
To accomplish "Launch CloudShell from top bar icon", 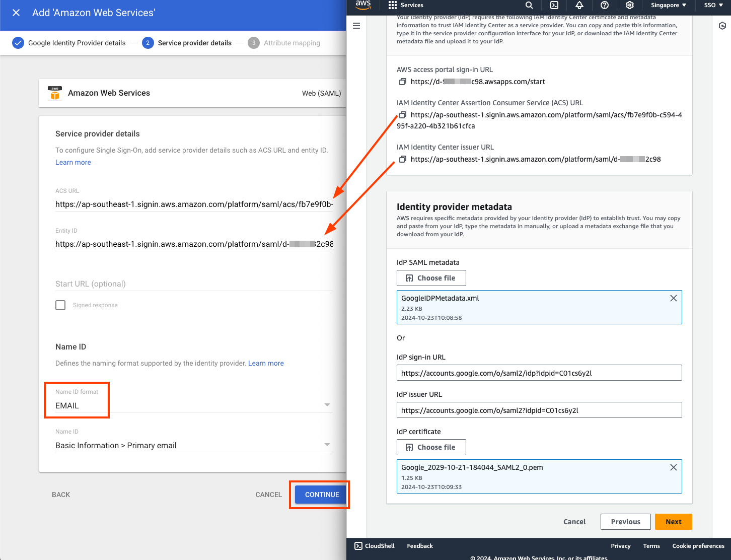I will [x=554, y=5].
